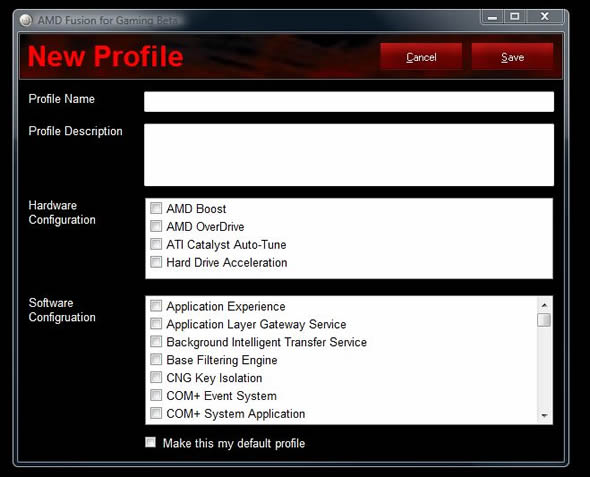This screenshot has height=477, width=590.
Task: Click the Save button
Action: click(x=512, y=57)
